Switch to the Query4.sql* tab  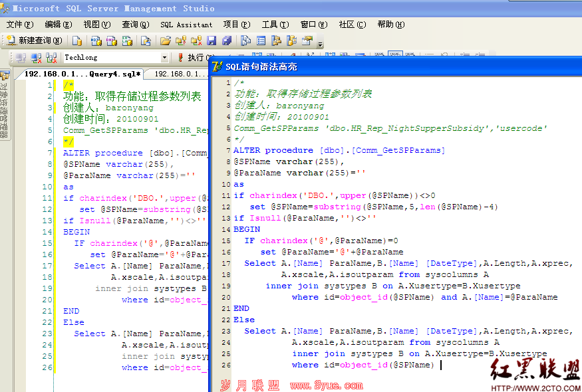click(x=82, y=74)
